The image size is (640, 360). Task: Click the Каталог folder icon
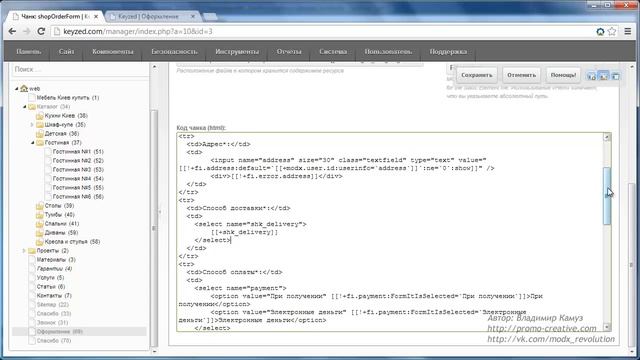(32, 107)
